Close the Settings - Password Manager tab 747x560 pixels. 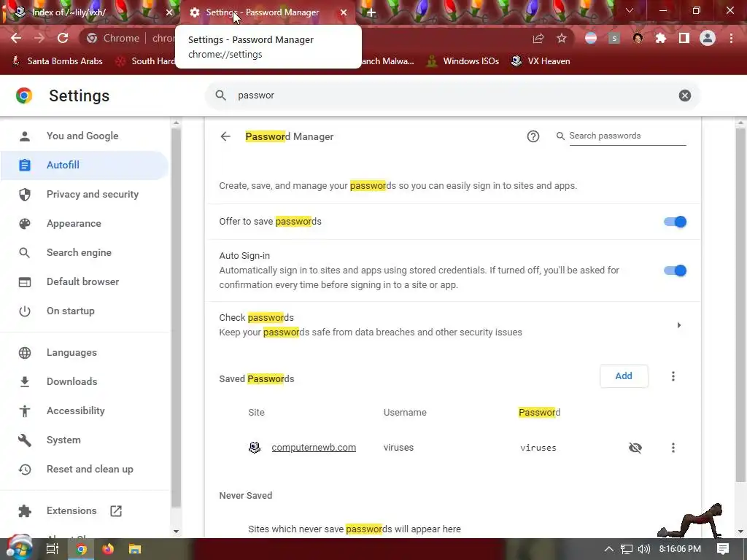(344, 12)
